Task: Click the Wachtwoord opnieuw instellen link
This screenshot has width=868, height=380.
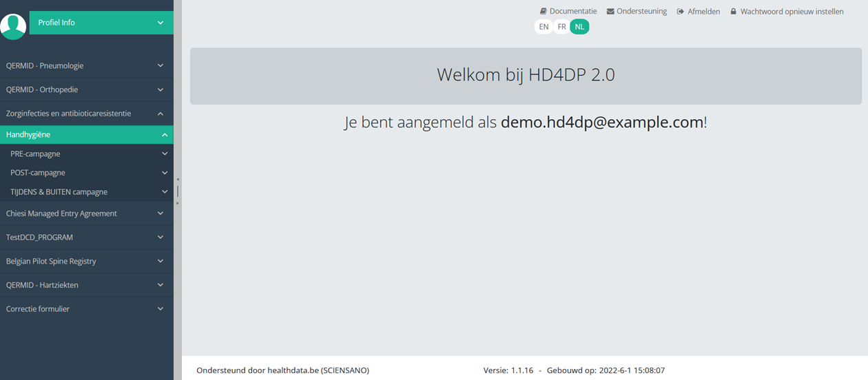Action: 792,12
